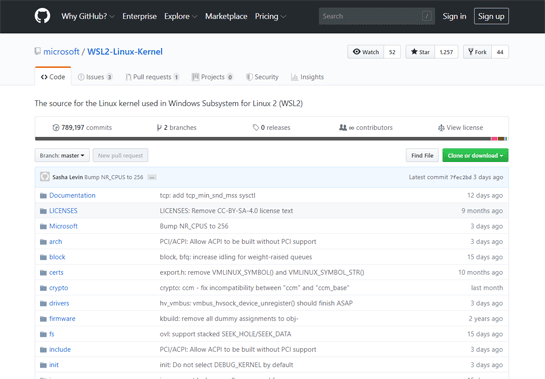Open the GitHub home logo
Screen dimensions: 545x379
pos(42,16)
